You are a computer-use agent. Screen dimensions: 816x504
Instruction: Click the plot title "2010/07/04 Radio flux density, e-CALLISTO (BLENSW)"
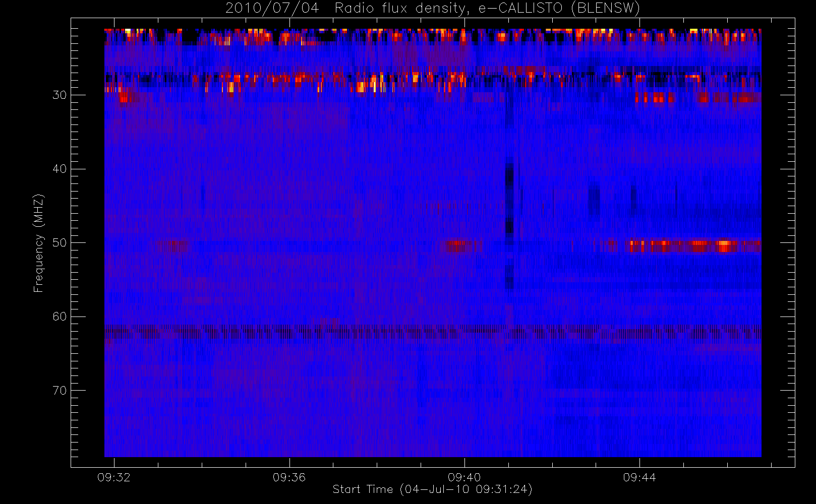click(x=433, y=8)
